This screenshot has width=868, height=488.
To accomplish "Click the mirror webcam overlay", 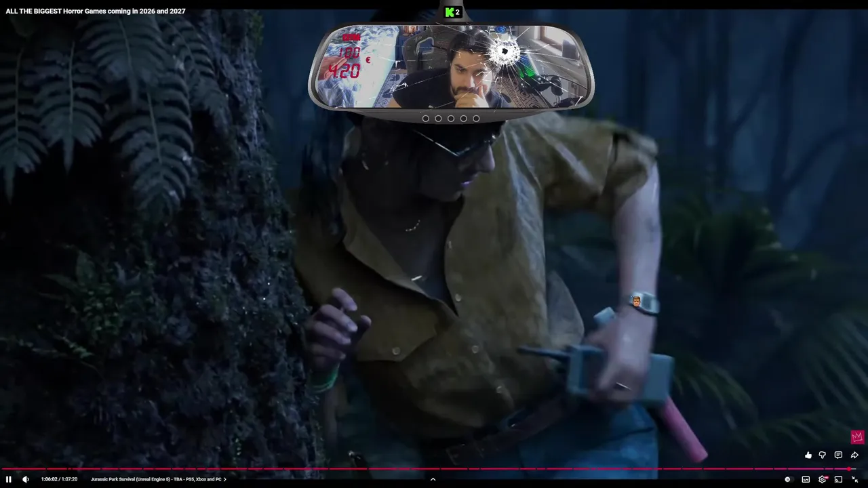I will (x=451, y=66).
